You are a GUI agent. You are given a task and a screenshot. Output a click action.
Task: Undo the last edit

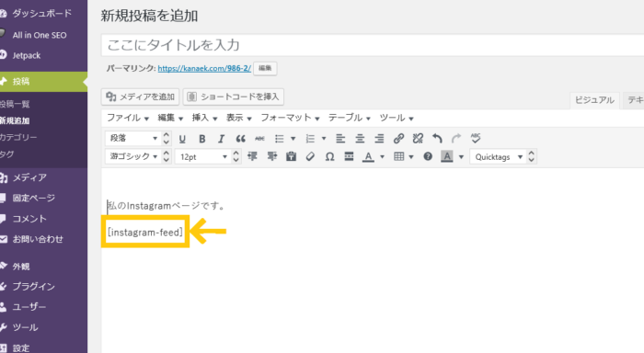point(437,138)
